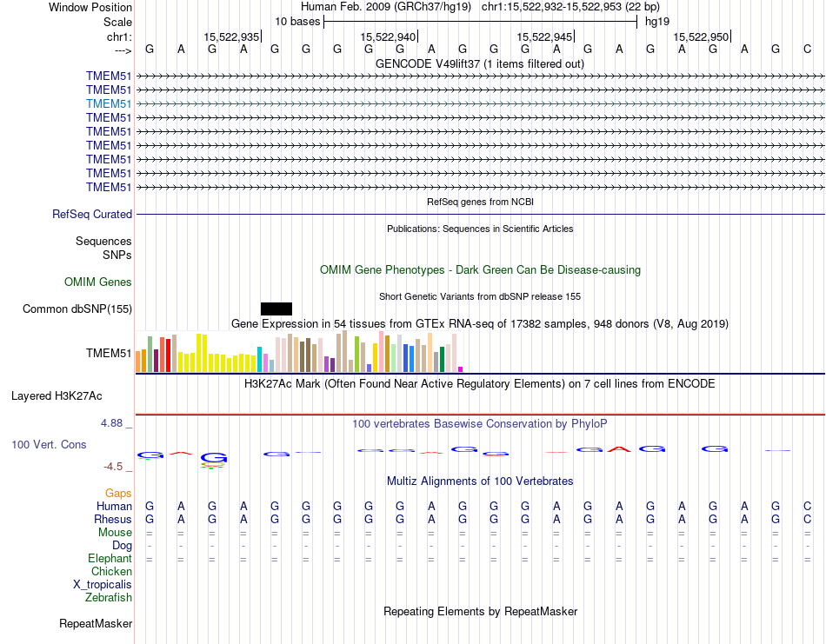Image resolution: width=826 pixels, height=644 pixels.
Task: Select the black dbSNP variant block
Action: click(276, 309)
